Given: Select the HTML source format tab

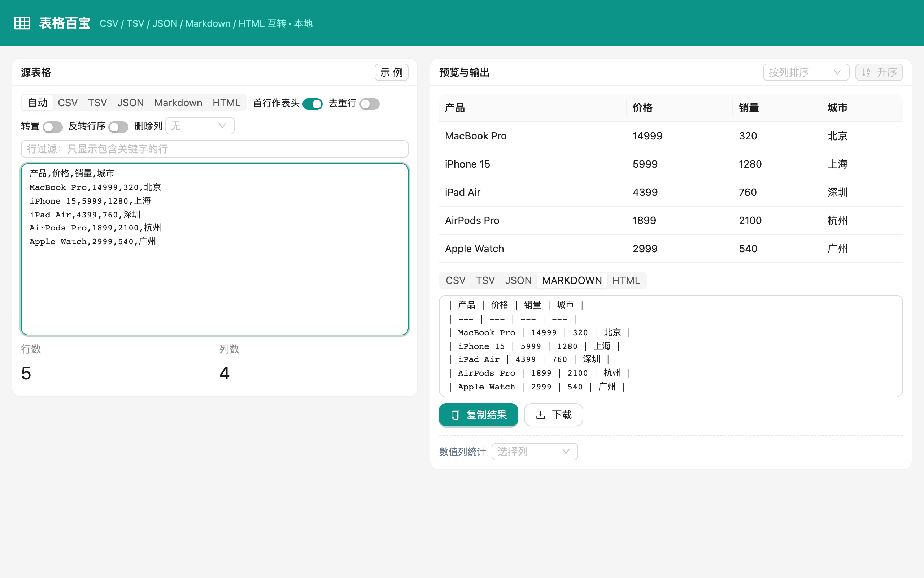Looking at the screenshot, I should pyautogui.click(x=226, y=103).
